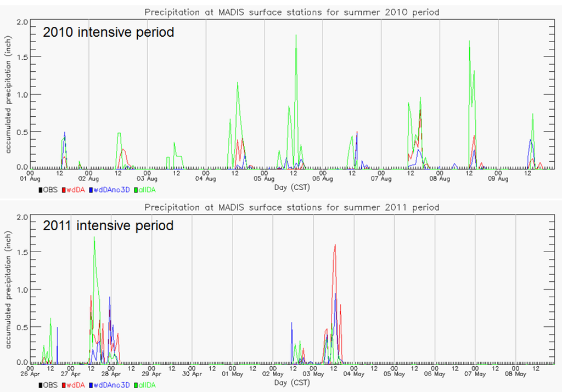This screenshot has height=392, width=562.
Task: Click the '07 Aug' date tick label
Action: pyautogui.click(x=381, y=179)
